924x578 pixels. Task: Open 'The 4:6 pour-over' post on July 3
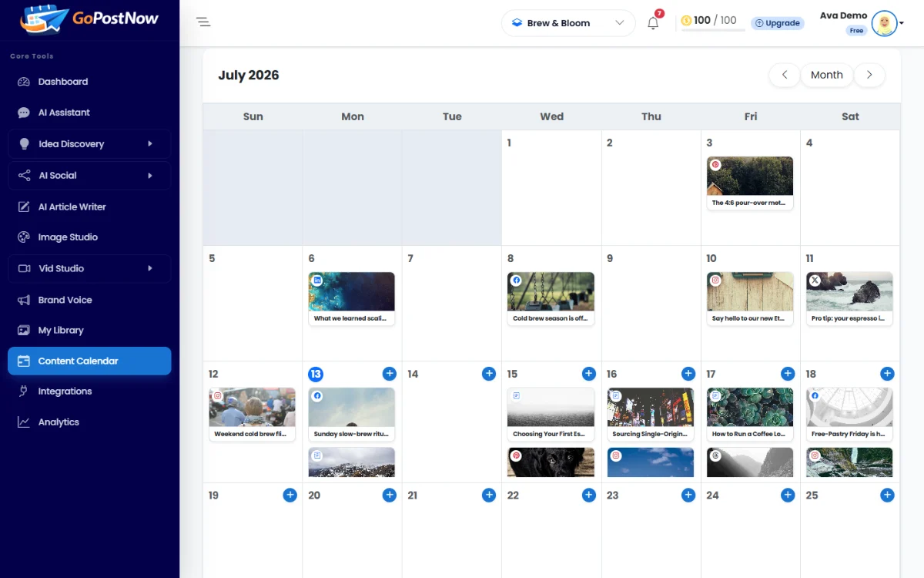click(x=750, y=183)
